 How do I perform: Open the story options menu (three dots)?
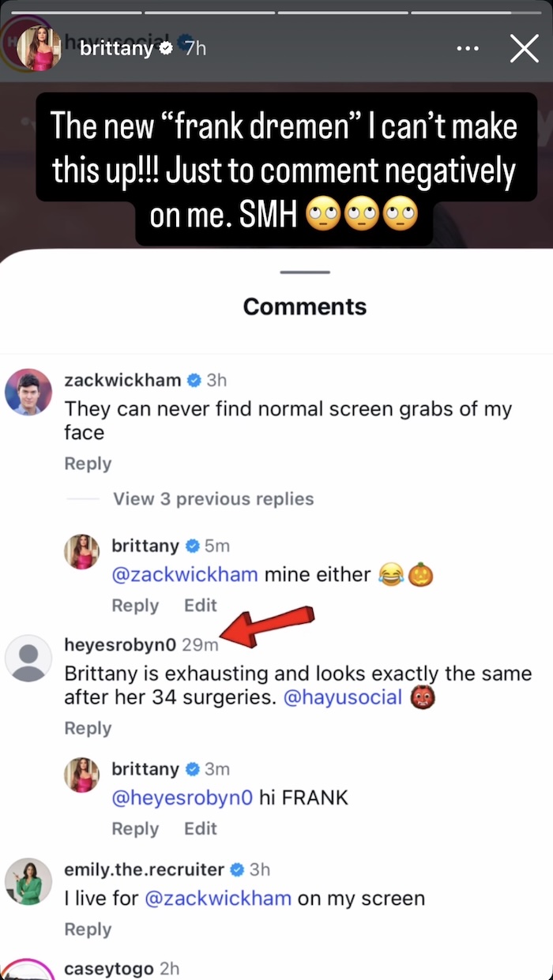point(468,48)
